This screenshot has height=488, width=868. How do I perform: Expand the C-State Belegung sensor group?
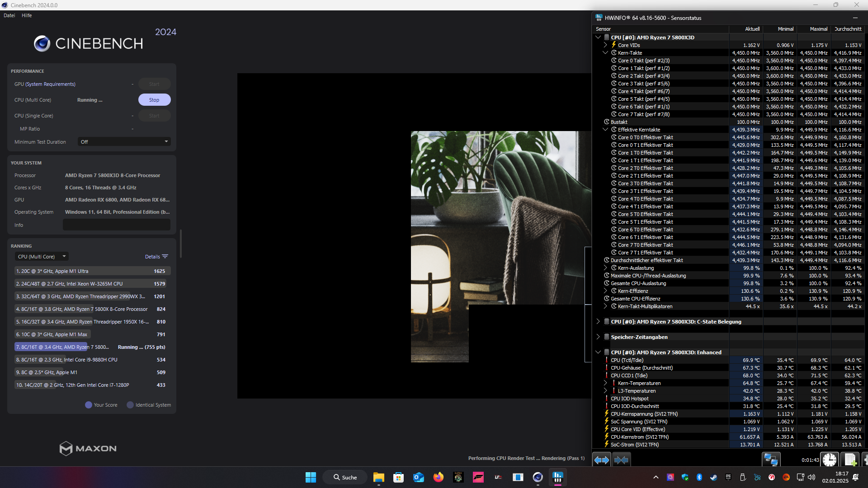(598, 322)
